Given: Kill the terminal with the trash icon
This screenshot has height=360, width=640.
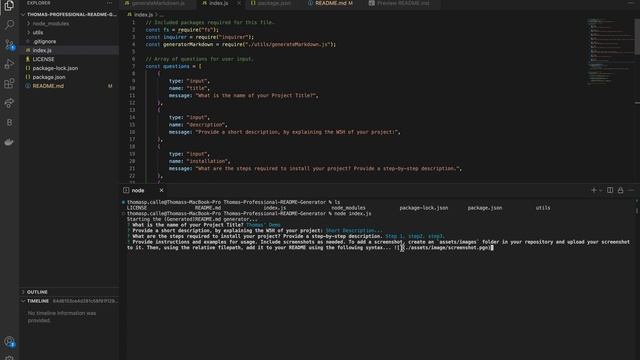Looking at the screenshot, I should [620, 190].
